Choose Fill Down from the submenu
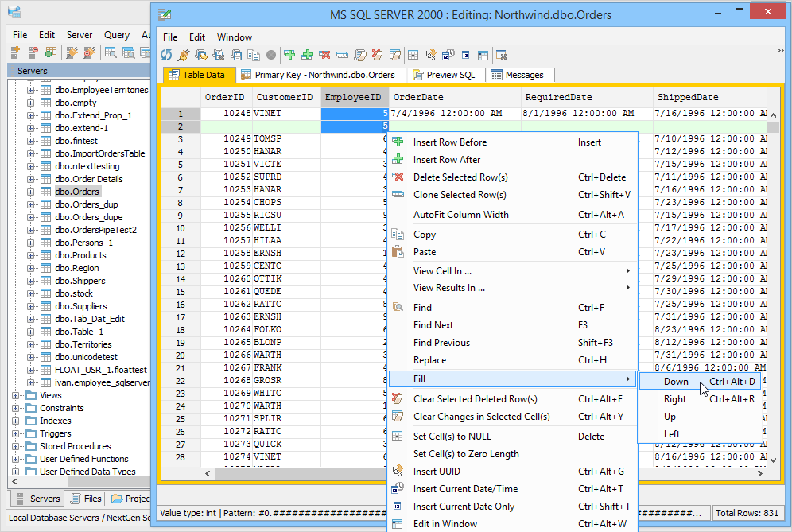 click(x=700, y=382)
